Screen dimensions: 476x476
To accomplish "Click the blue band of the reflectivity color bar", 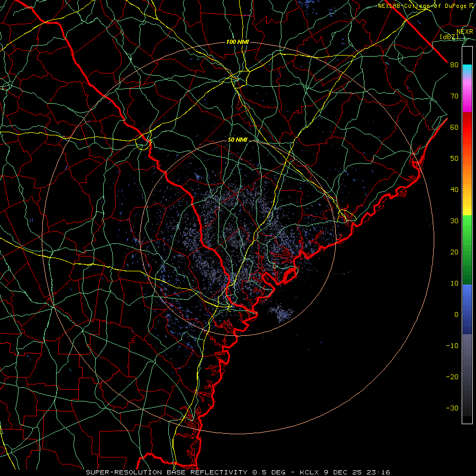I will (x=467, y=309).
